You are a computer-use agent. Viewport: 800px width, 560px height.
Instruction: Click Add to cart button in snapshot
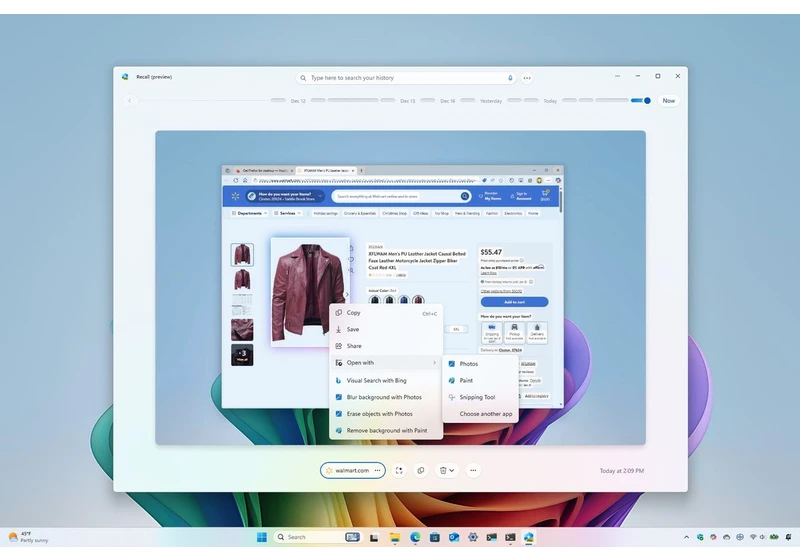514,302
